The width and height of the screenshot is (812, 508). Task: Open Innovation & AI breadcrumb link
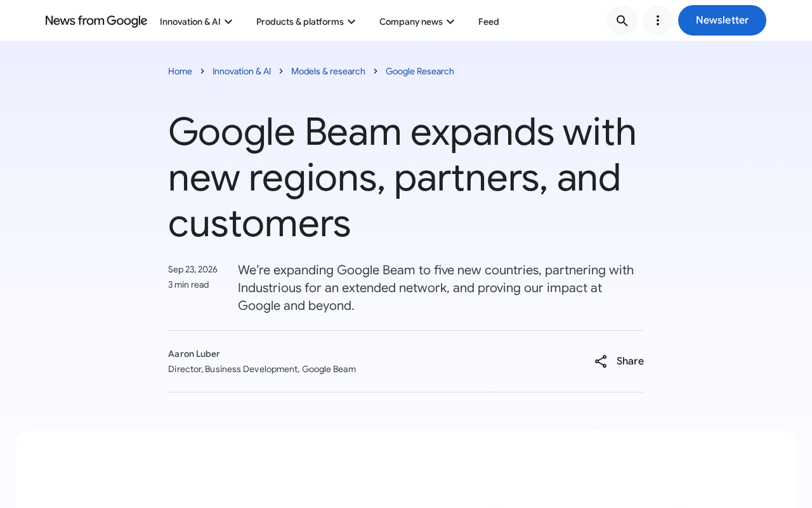click(242, 71)
